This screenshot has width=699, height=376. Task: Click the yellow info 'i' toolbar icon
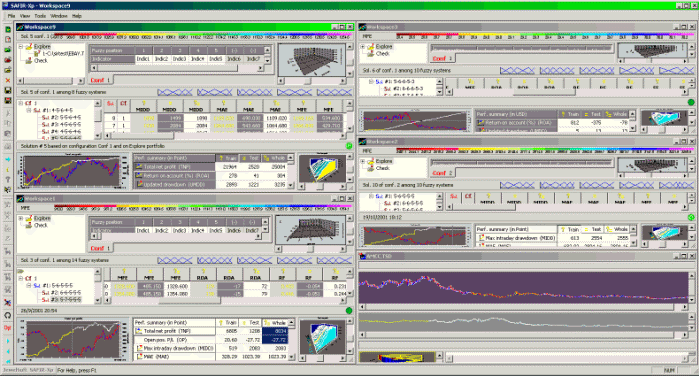click(8, 169)
